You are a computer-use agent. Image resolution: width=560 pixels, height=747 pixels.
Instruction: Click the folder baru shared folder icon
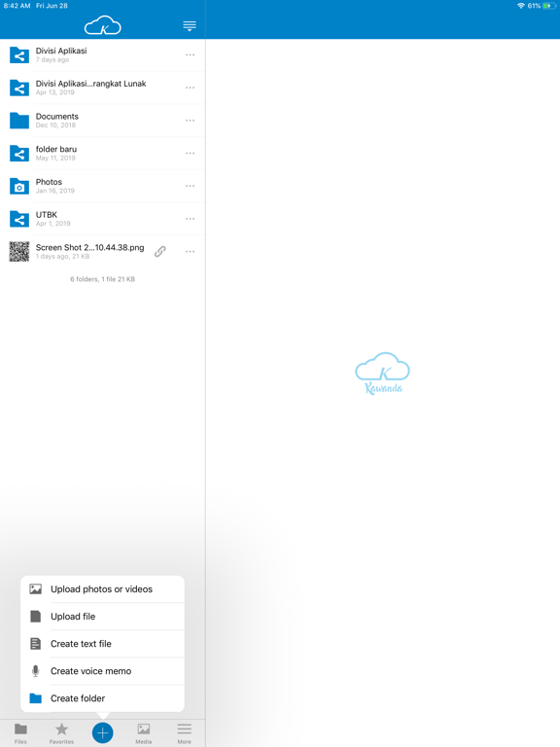19,154
